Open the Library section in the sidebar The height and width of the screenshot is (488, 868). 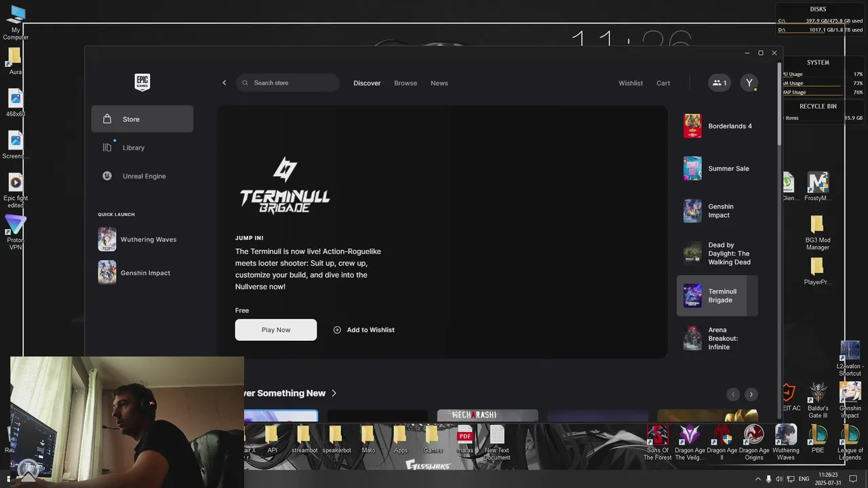pos(142,148)
